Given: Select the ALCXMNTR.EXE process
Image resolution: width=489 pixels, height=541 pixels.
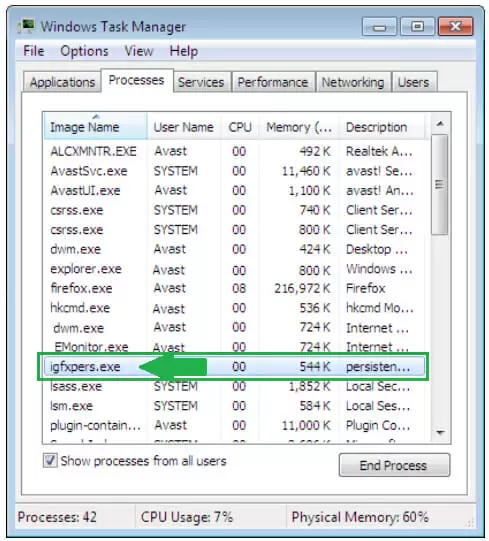Looking at the screenshot, I should (235, 151).
